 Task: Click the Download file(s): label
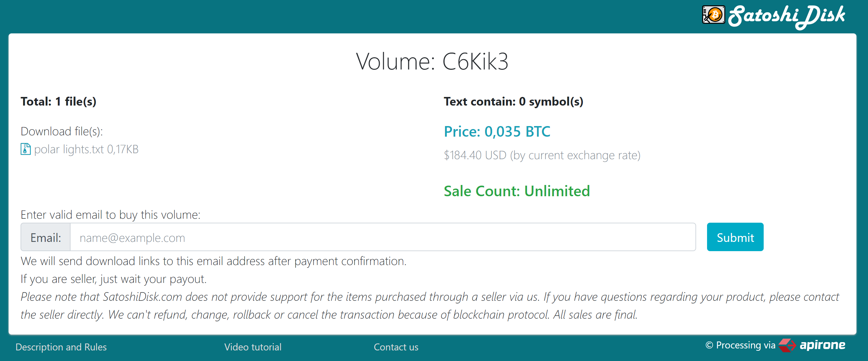point(62,131)
